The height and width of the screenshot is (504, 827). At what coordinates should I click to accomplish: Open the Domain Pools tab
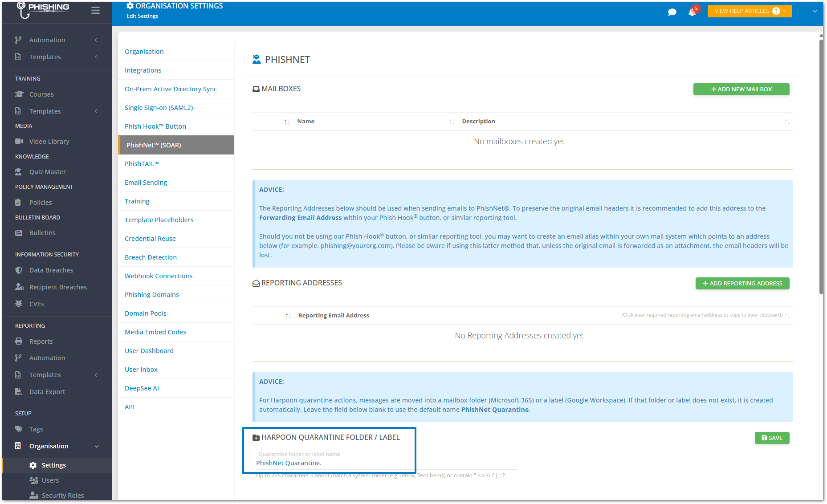tap(176, 313)
